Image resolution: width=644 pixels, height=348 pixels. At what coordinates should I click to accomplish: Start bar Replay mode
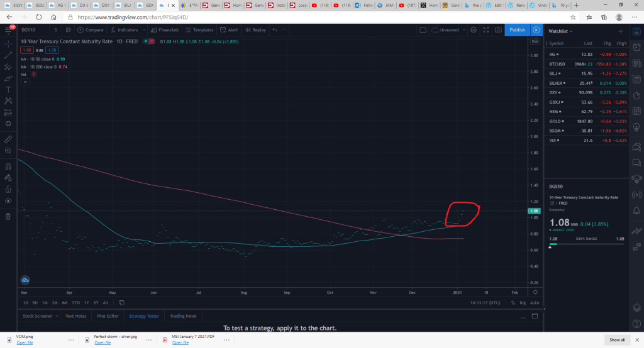coord(256,30)
